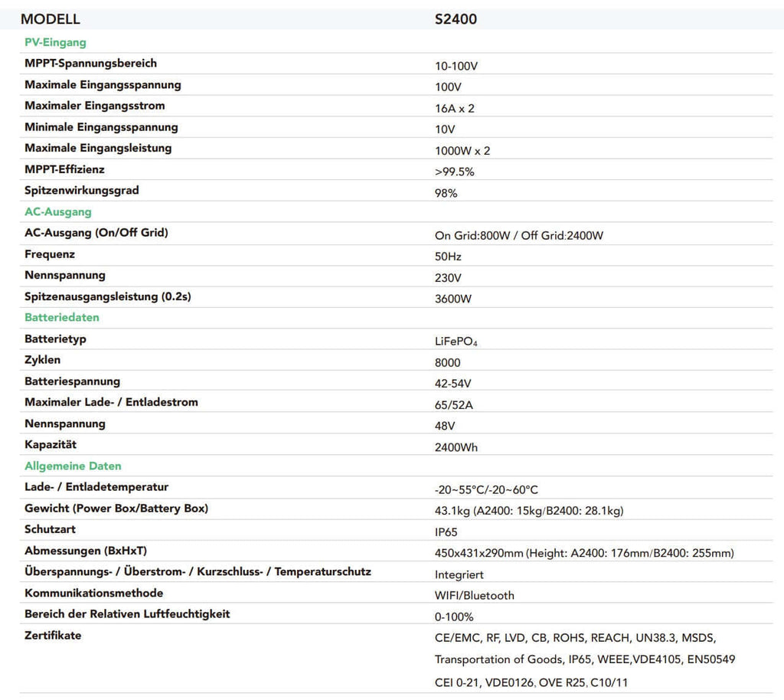This screenshot has height=700, width=784.
Task: Click the Zyklen label
Action: coord(43,360)
